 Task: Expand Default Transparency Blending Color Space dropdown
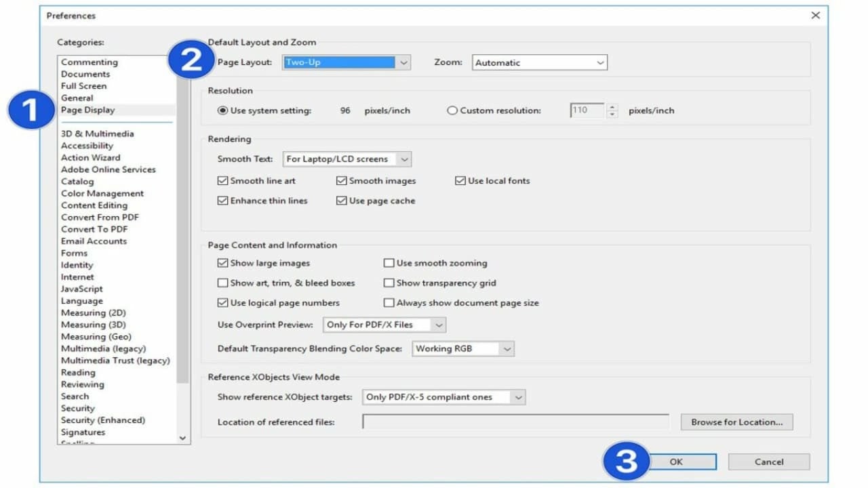(463, 348)
